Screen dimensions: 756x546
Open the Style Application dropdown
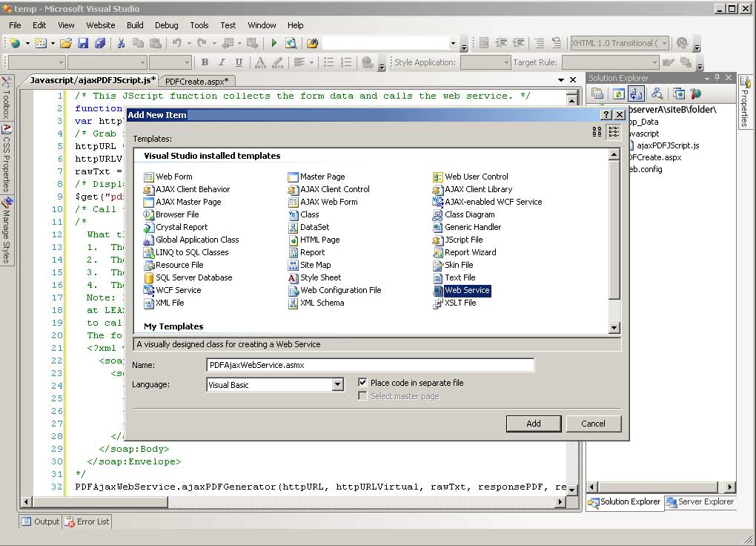point(505,62)
